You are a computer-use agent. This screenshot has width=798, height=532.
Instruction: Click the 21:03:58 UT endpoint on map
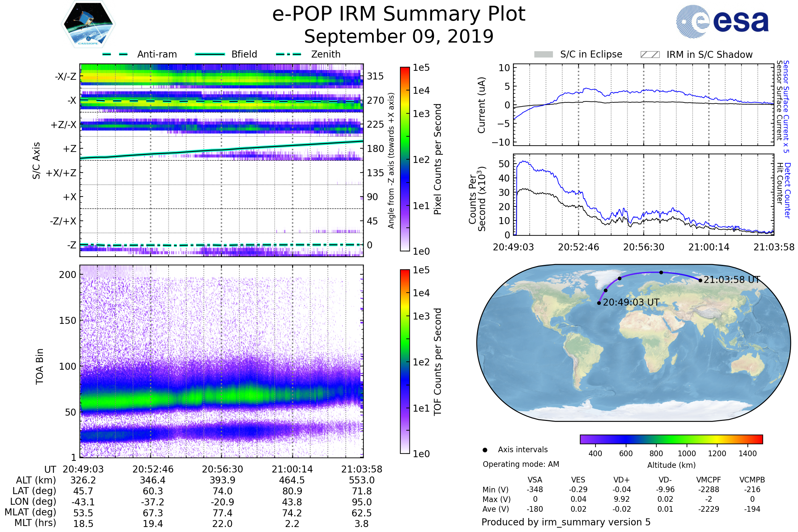pyautogui.click(x=700, y=280)
